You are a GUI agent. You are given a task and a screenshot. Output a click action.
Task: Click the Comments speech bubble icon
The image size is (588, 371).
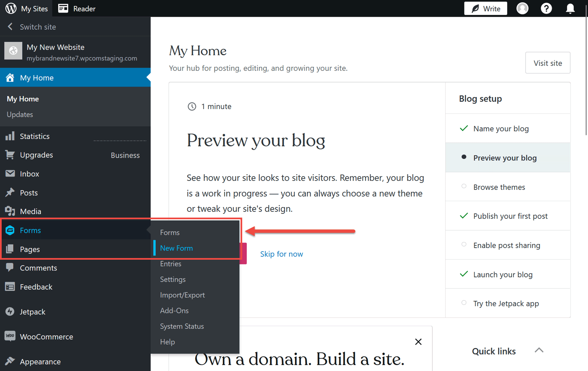(x=10, y=267)
